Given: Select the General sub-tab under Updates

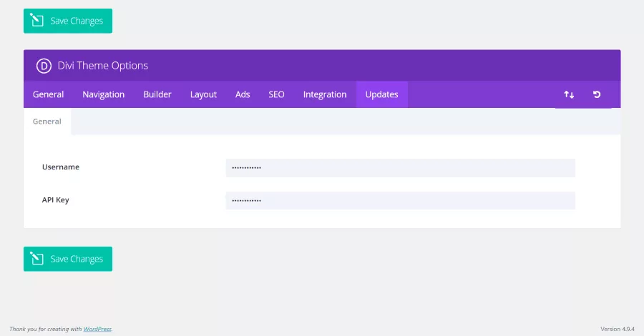Looking at the screenshot, I should (x=47, y=122).
